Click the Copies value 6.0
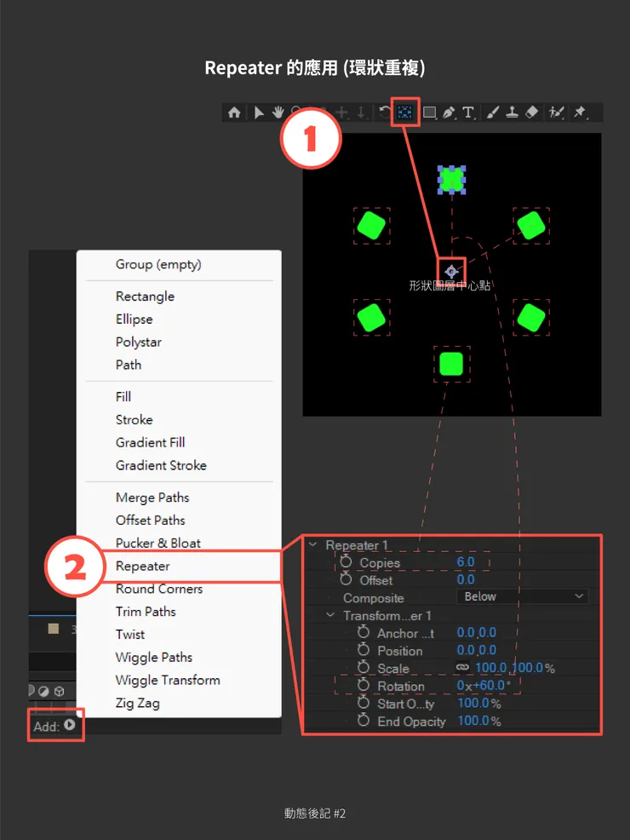 click(466, 562)
